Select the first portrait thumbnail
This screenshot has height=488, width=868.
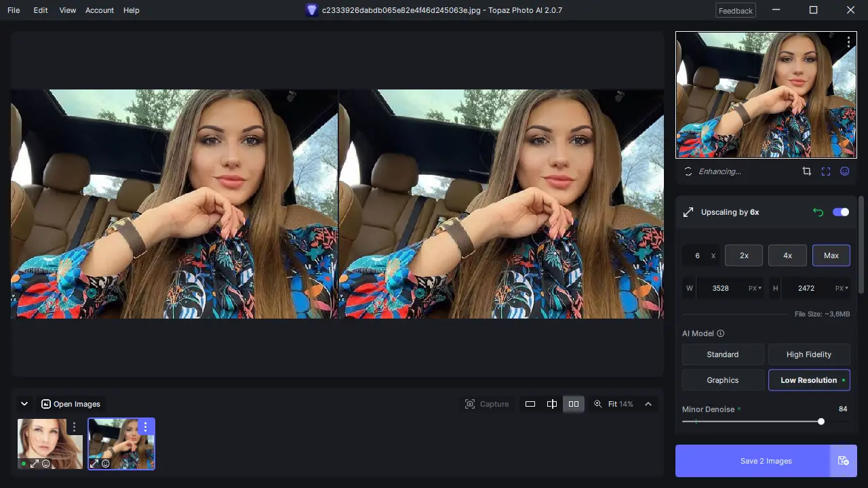point(50,444)
